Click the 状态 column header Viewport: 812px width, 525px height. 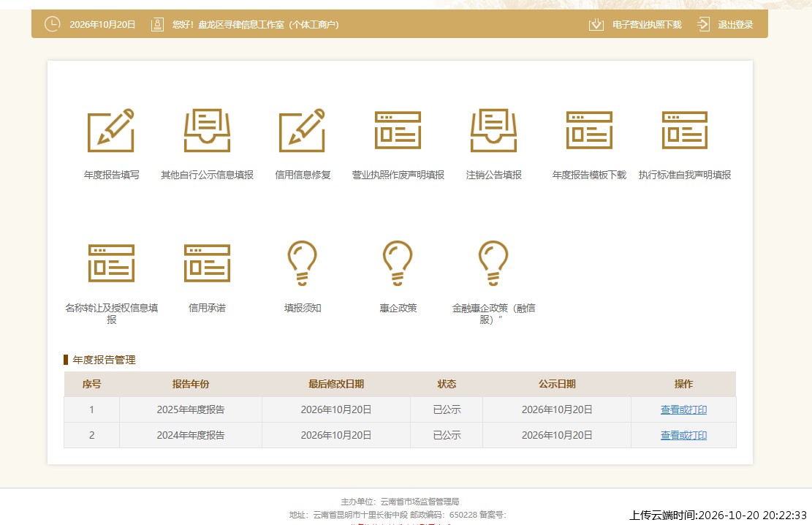click(x=447, y=384)
